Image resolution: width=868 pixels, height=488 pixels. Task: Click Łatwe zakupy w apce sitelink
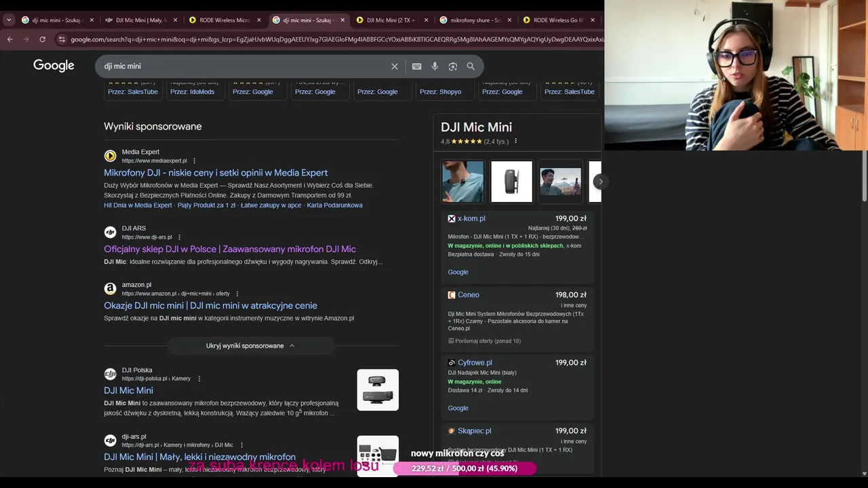pyautogui.click(x=271, y=205)
